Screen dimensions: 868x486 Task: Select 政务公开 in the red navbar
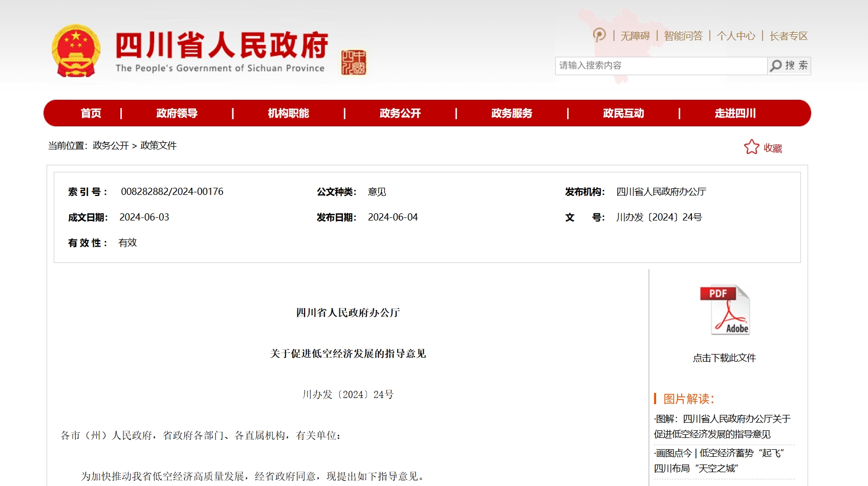[x=400, y=113]
